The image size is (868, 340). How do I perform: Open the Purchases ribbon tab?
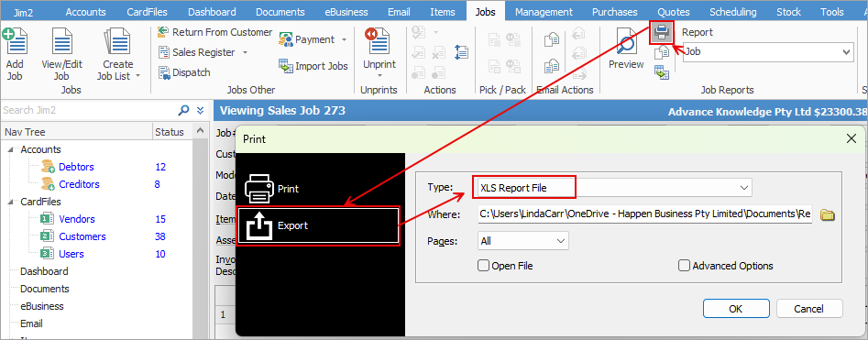pyautogui.click(x=614, y=12)
